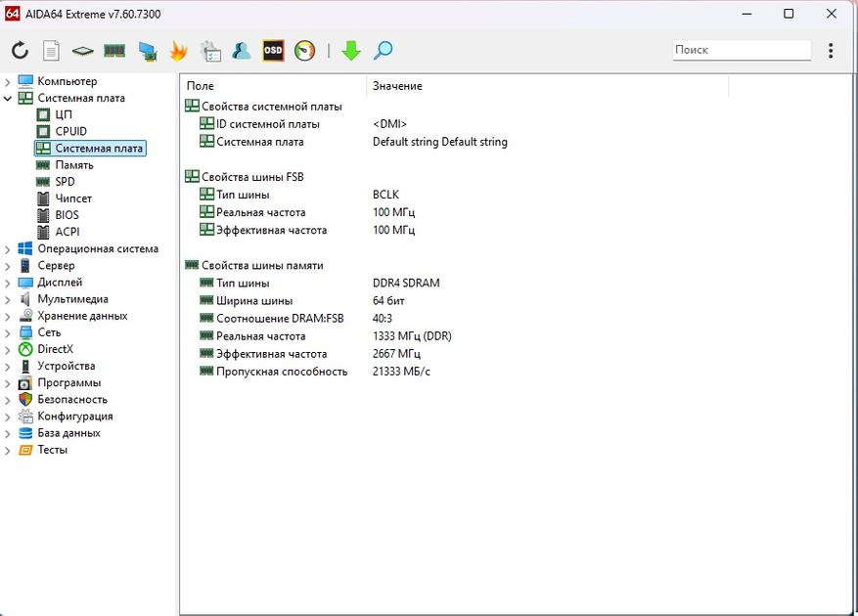This screenshot has height=616, width=858.
Task: Expand the Сеть tree node
Action: click(x=7, y=333)
